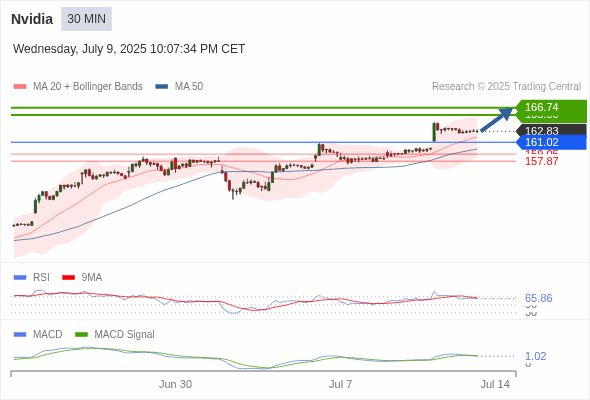Click the black 162.83 current price tag
The height and width of the screenshot is (400, 590).
pyautogui.click(x=551, y=130)
